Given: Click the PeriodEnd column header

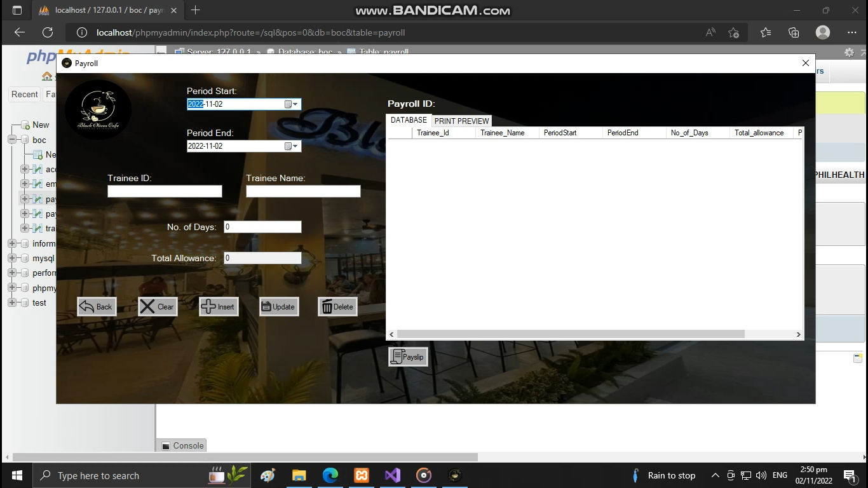Looking at the screenshot, I should (x=634, y=133).
